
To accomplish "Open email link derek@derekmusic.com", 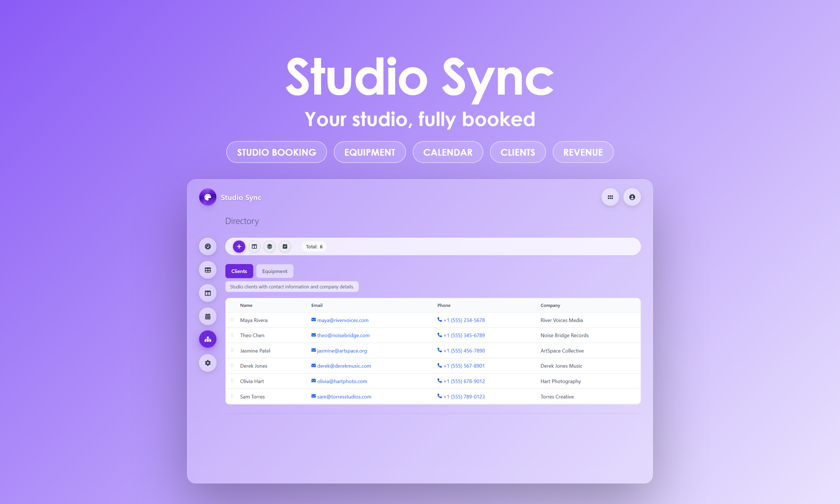I will [344, 366].
